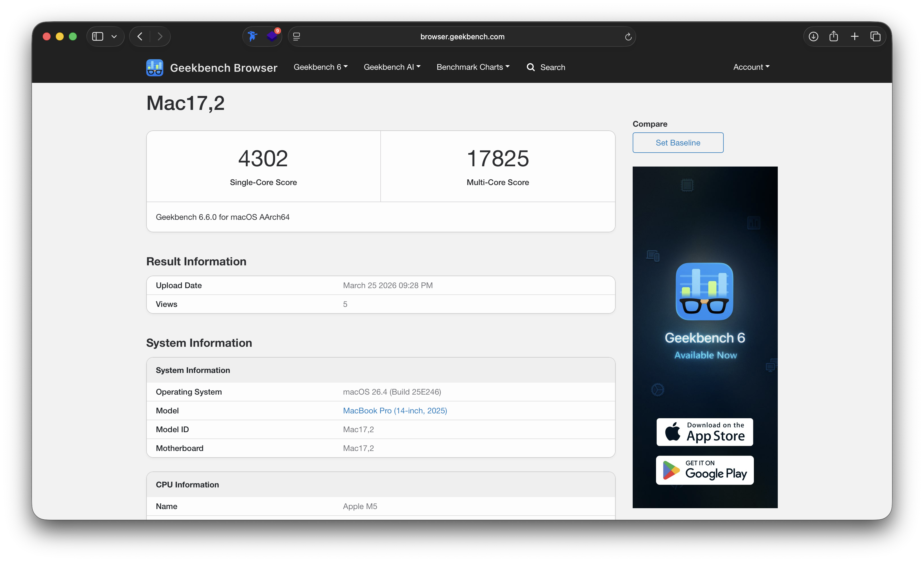Expand the Benchmark Charts menu

(x=473, y=67)
